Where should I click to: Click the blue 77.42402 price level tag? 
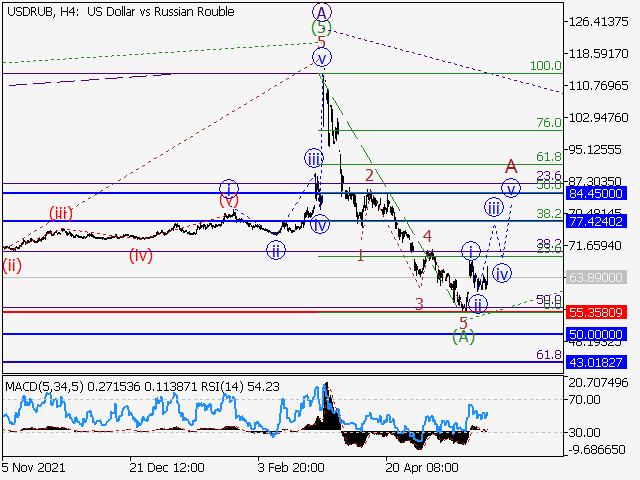(x=596, y=222)
